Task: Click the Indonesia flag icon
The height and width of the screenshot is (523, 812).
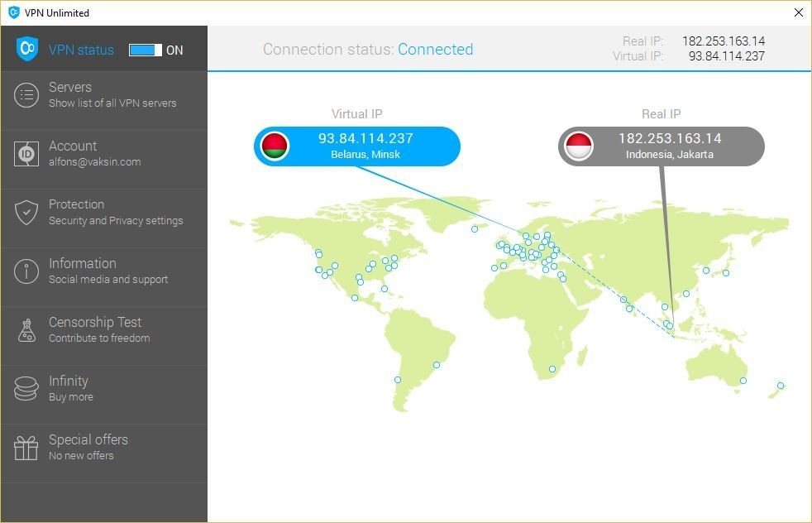Action: tap(579, 146)
